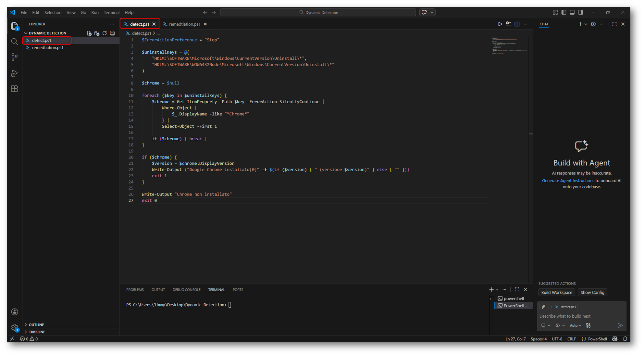Toggle the secondary side bar

581,12
